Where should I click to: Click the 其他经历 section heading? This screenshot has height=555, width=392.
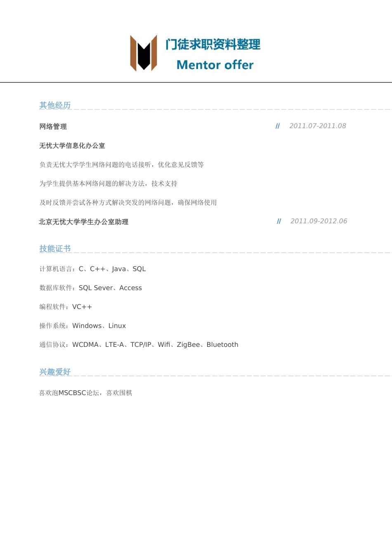pyautogui.click(x=55, y=106)
